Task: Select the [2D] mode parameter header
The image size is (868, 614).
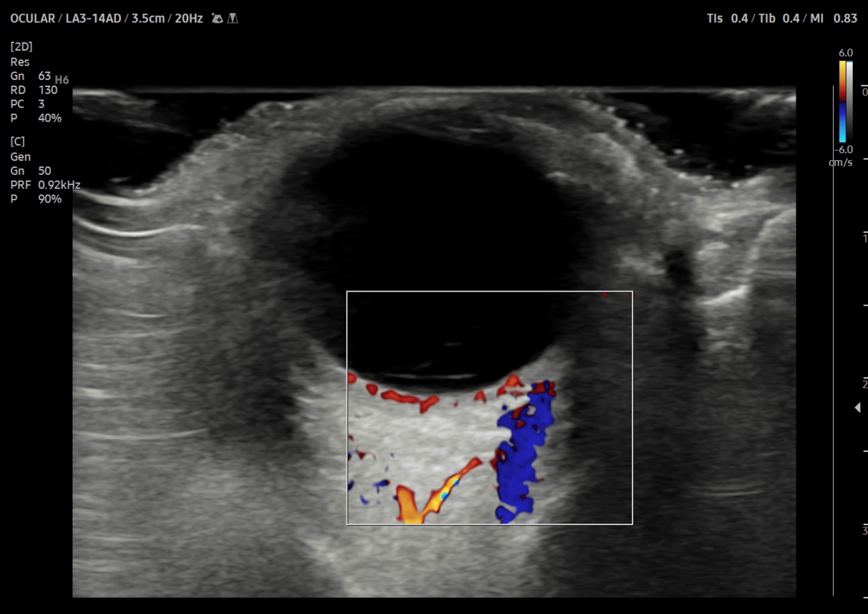Action: [x=21, y=47]
